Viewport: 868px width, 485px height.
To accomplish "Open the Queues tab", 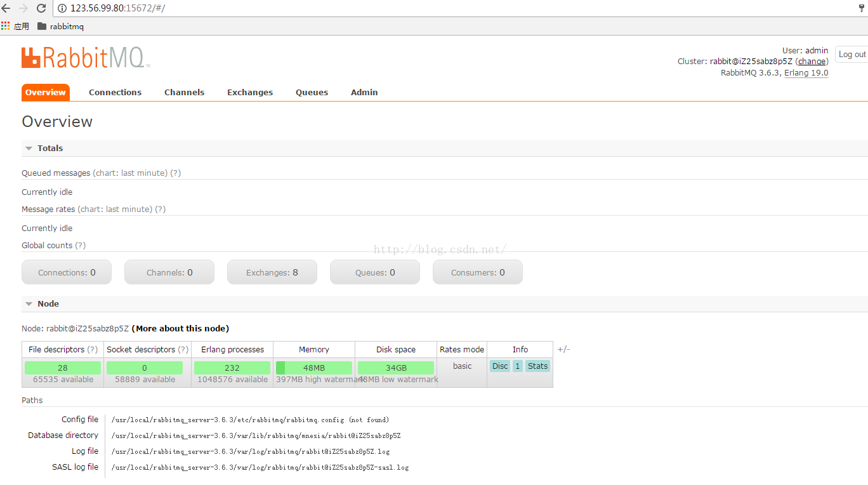I will [x=312, y=92].
